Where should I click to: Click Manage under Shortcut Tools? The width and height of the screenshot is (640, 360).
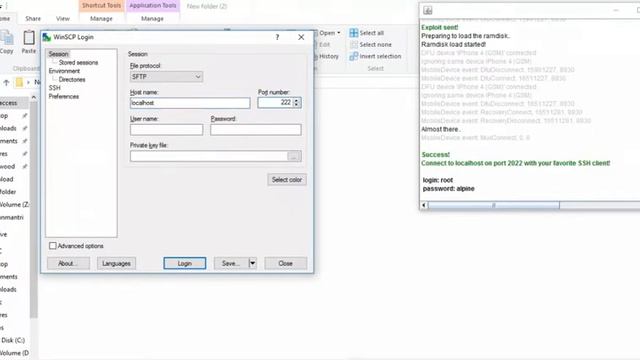[x=101, y=19]
